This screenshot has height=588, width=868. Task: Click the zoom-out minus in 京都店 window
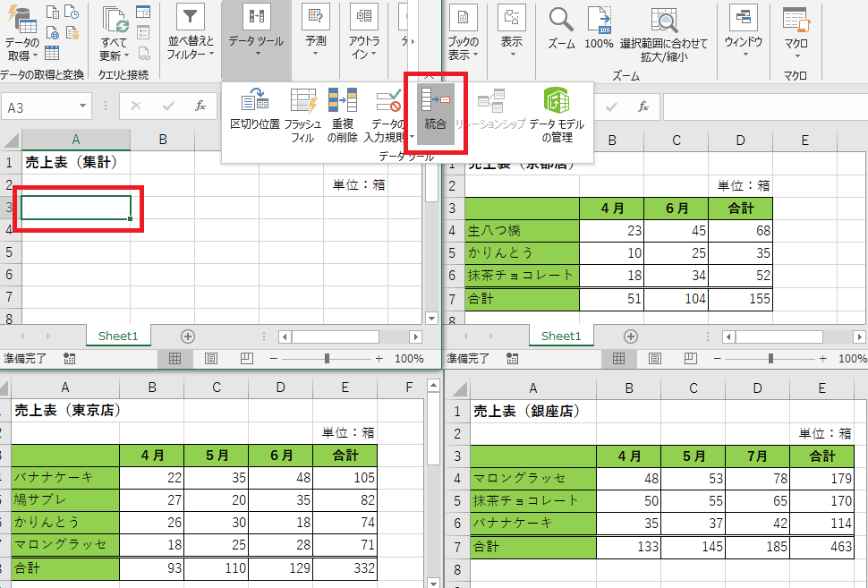point(718,359)
